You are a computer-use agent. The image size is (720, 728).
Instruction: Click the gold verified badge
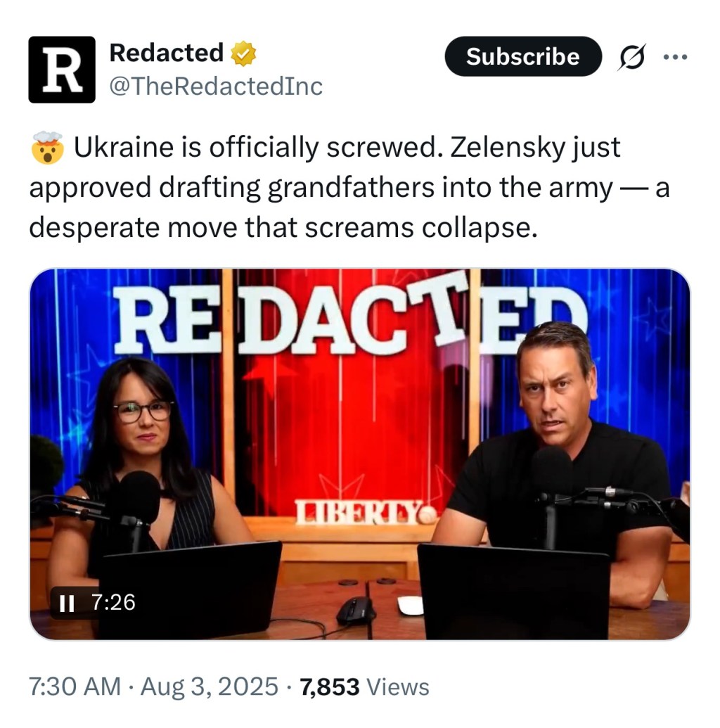coord(243,53)
